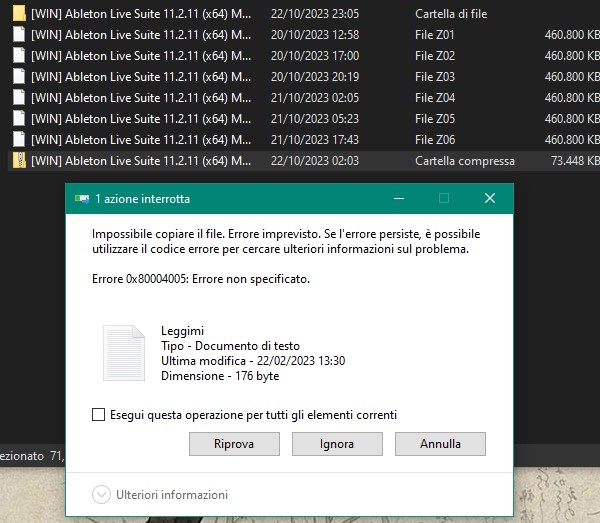Screen dimensions: 600x523
Task: Click the 'File Z06' type cell
Action: point(435,140)
